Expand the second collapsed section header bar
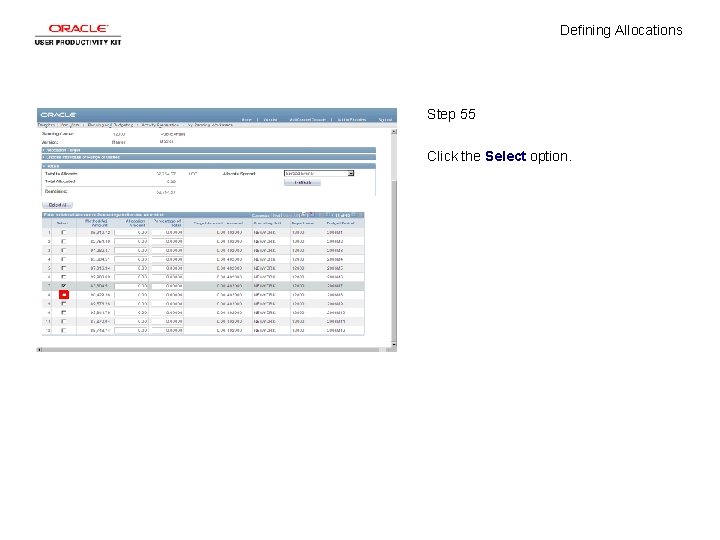This screenshot has width=720, height=540. pyautogui.click(x=209, y=157)
